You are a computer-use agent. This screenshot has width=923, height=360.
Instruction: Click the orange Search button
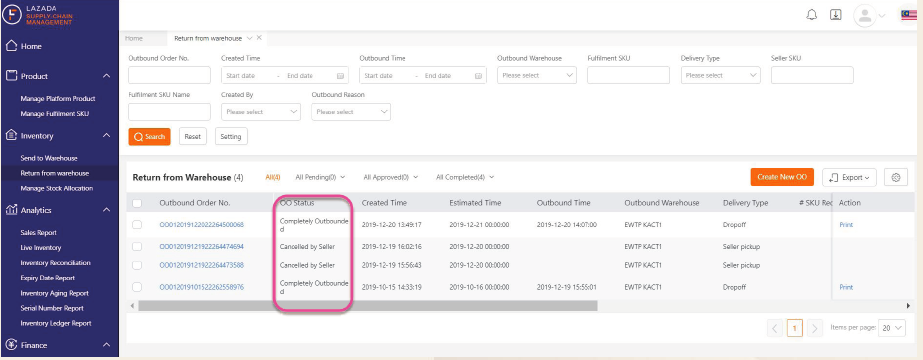tap(150, 136)
